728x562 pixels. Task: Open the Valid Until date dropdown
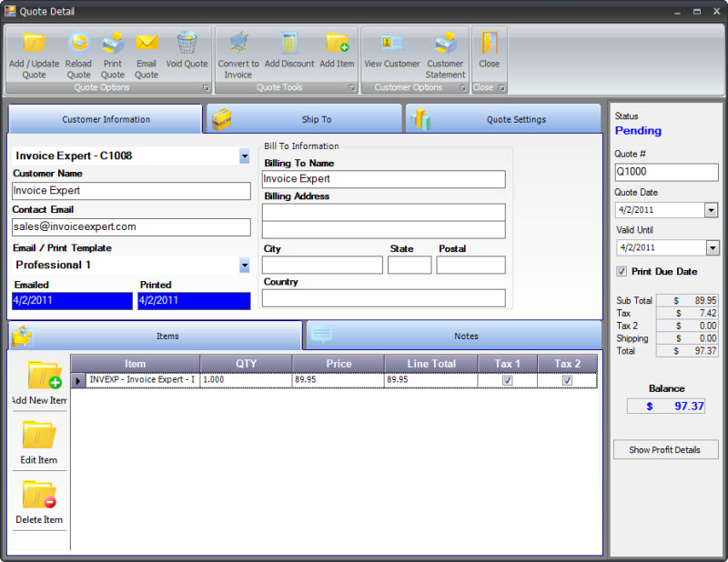[x=713, y=248]
